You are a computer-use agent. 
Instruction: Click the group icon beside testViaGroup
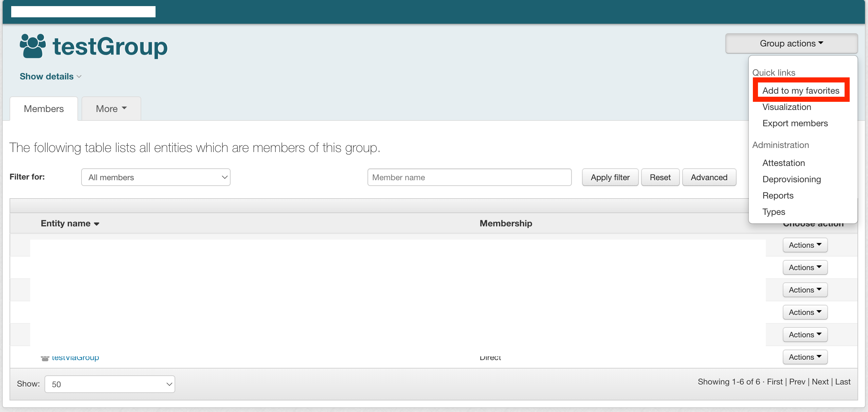pyautogui.click(x=45, y=358)
